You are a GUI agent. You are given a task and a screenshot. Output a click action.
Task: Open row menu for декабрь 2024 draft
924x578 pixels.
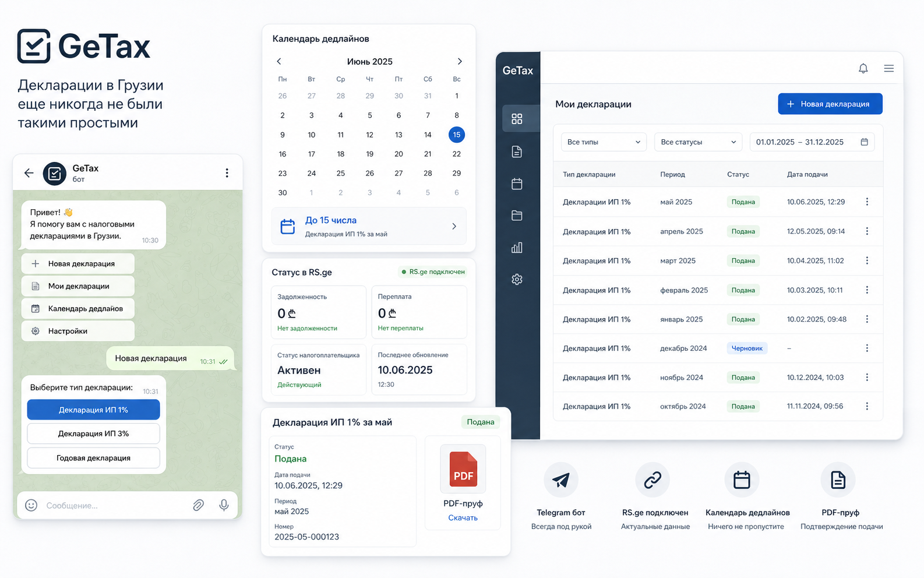click(x=867, y=348)
